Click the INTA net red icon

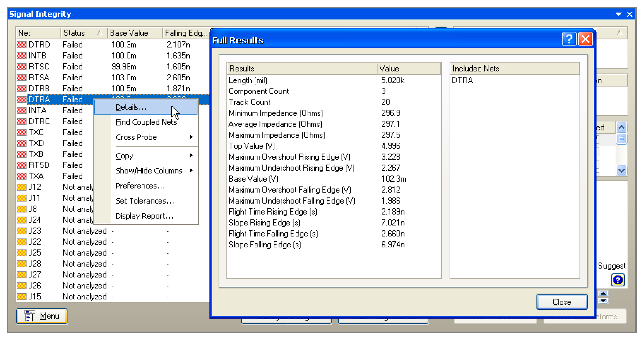point(21,110)
